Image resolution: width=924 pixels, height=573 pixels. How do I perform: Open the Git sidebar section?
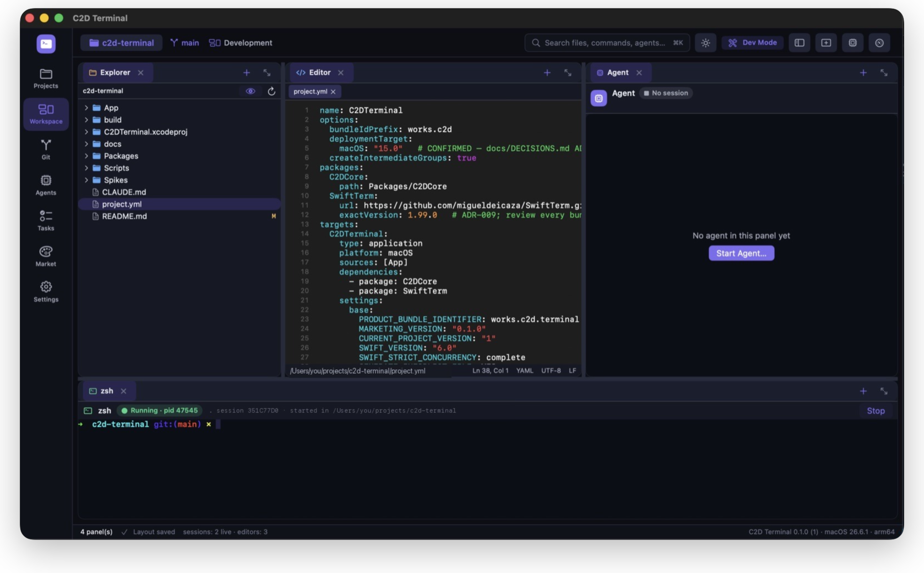point(46,150)
